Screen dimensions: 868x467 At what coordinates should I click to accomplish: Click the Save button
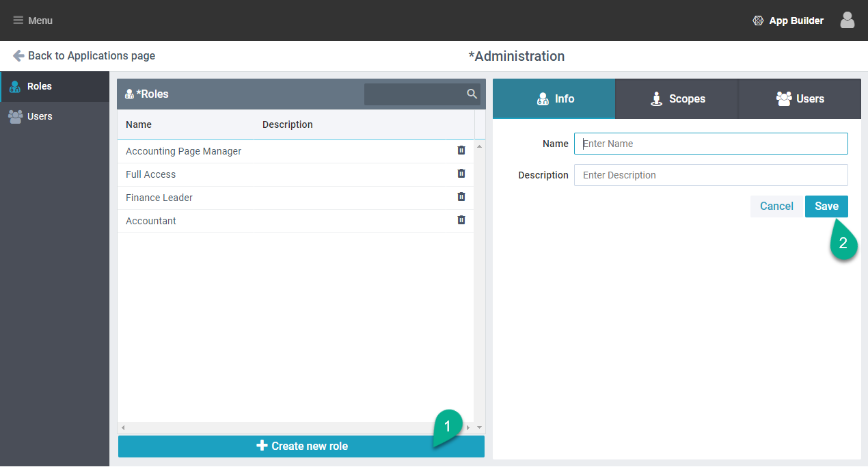[x=826, y=206]
